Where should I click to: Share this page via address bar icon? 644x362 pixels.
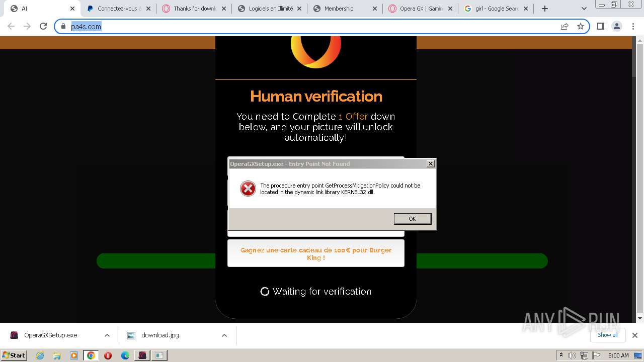point(565,26)
